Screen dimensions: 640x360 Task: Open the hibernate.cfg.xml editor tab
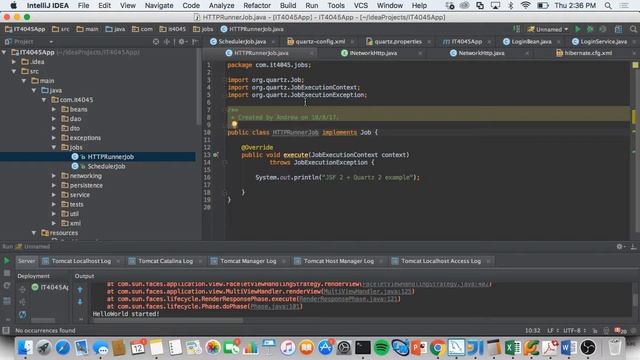[x=588, y=53]
